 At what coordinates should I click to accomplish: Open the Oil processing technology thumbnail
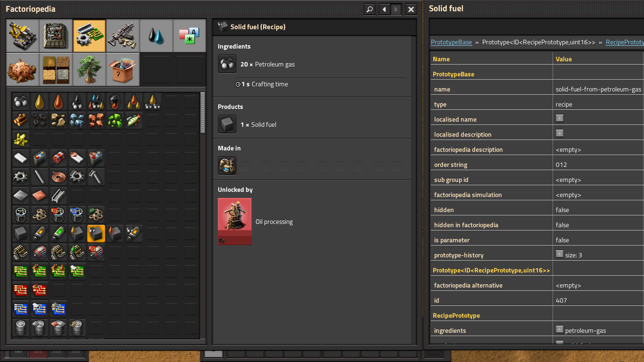(x=235, y=222)
